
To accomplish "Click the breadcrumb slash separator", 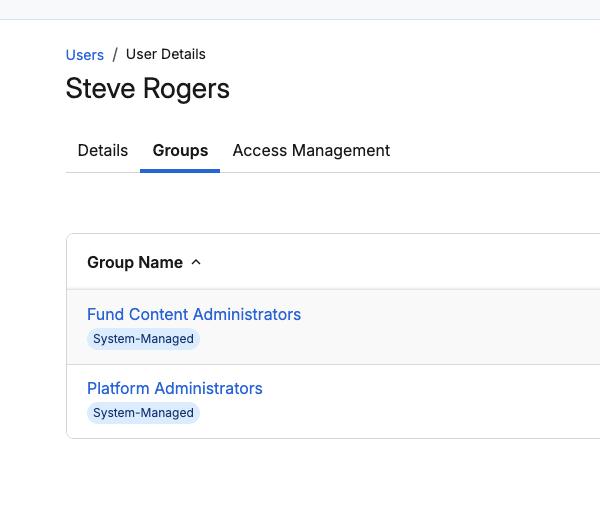I will (x=115, y=54).
